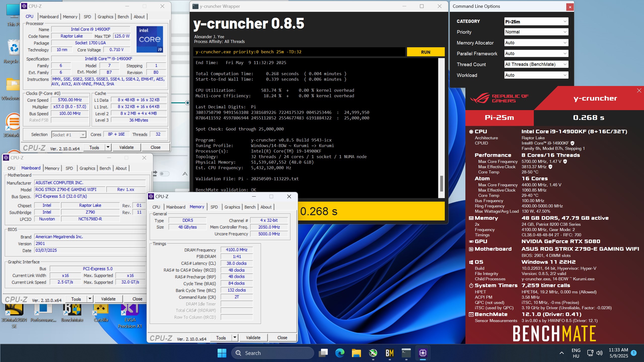Open the Thread Count dropdown
Image resolution: width=644 pixels, height=362 pixels.
[x=536, y=64]
